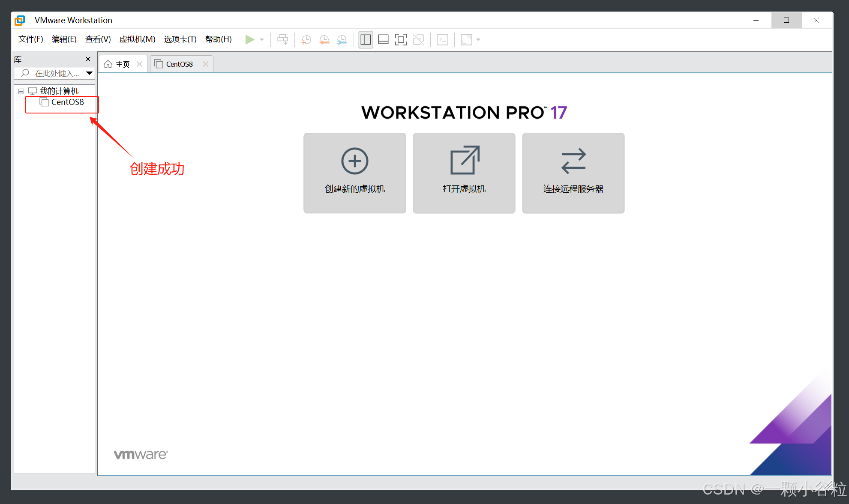Take a snapshot of the virtual machine
This screenshot has height=504, width=849.
click(306, 40)
